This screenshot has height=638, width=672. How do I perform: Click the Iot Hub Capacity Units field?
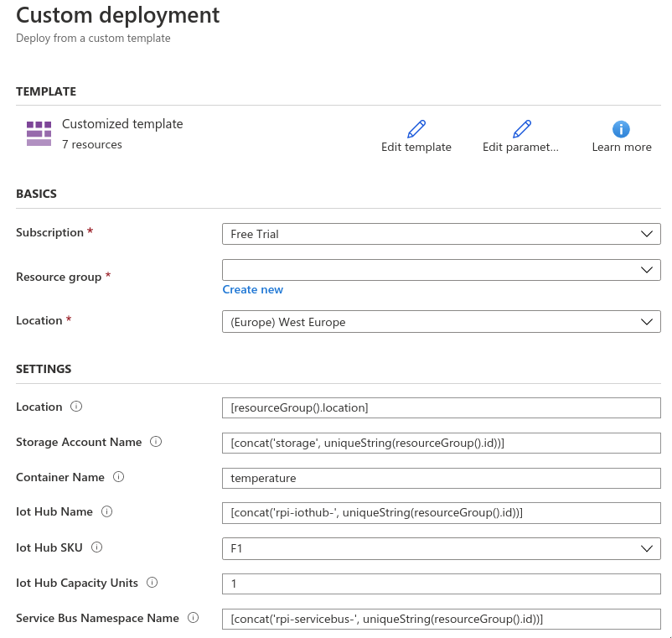(x=441, y=584)
